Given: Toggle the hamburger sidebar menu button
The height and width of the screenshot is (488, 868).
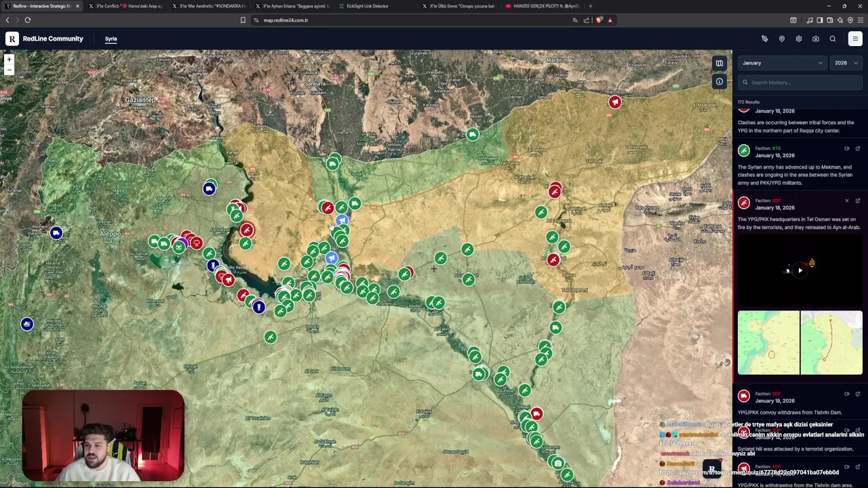Looking at the screenshot, I should 855,39.
